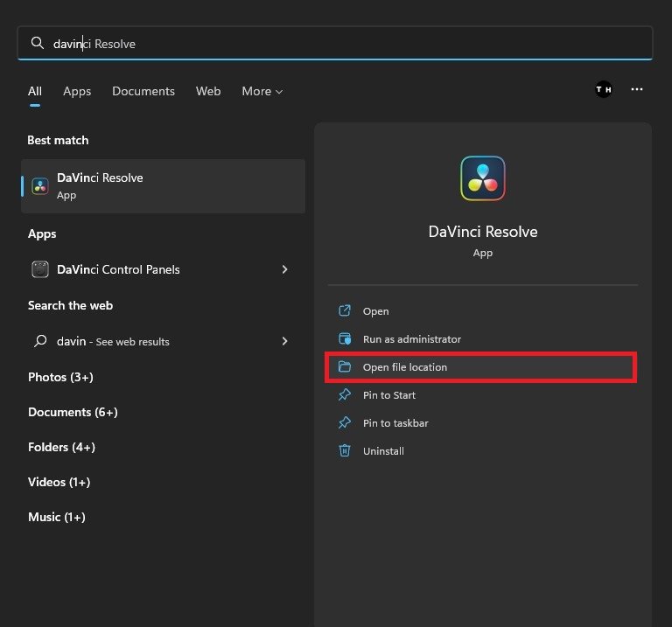Click the DaVinci Control Panels app icon
Image resolution: width=672 pixels, height=627 pixels.
tap(40, 269)
